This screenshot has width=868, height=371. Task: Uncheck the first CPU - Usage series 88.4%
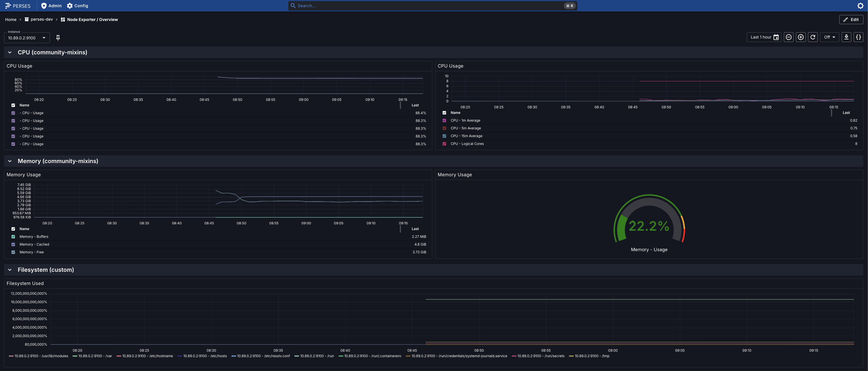coord(13,113)
